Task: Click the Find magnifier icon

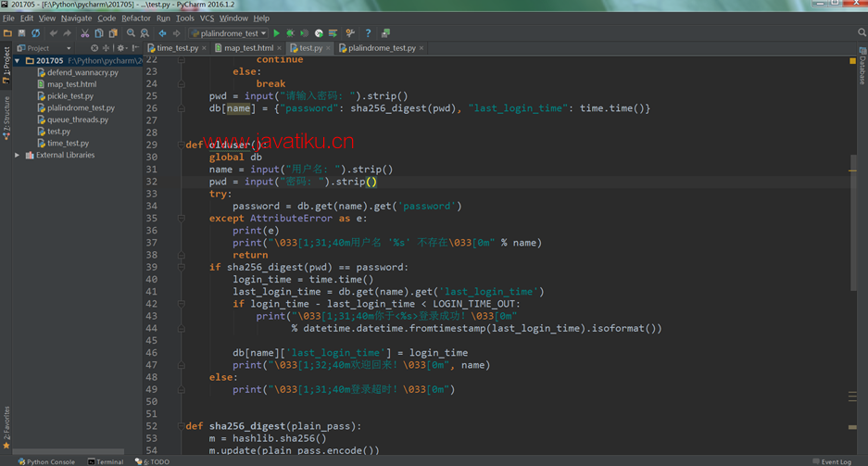Action: 131,33
